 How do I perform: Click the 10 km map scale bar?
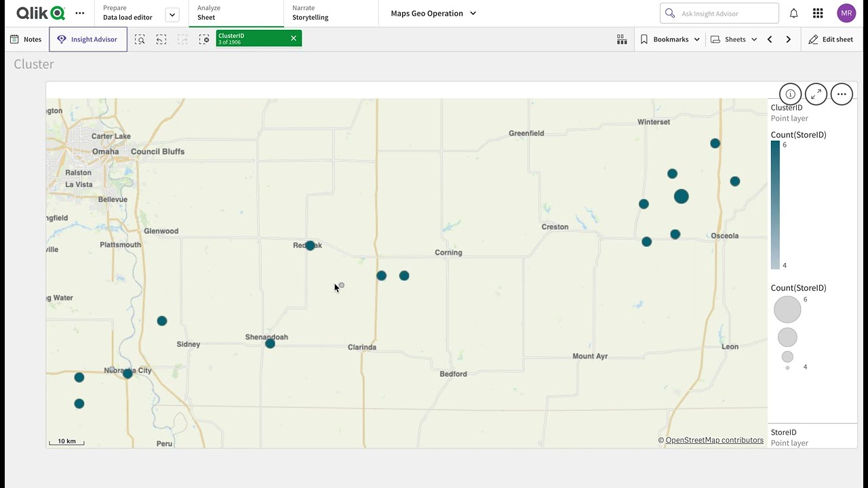coord(66,441)
